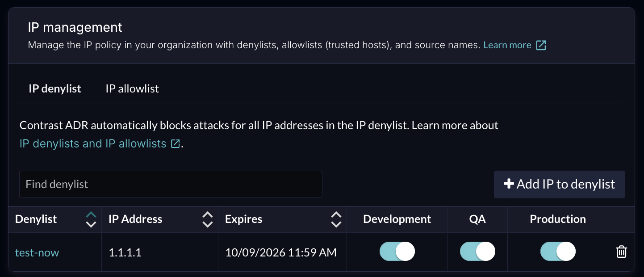Add IP to denylist button
The image size is (644, 277).
click(x=559, y=184)
